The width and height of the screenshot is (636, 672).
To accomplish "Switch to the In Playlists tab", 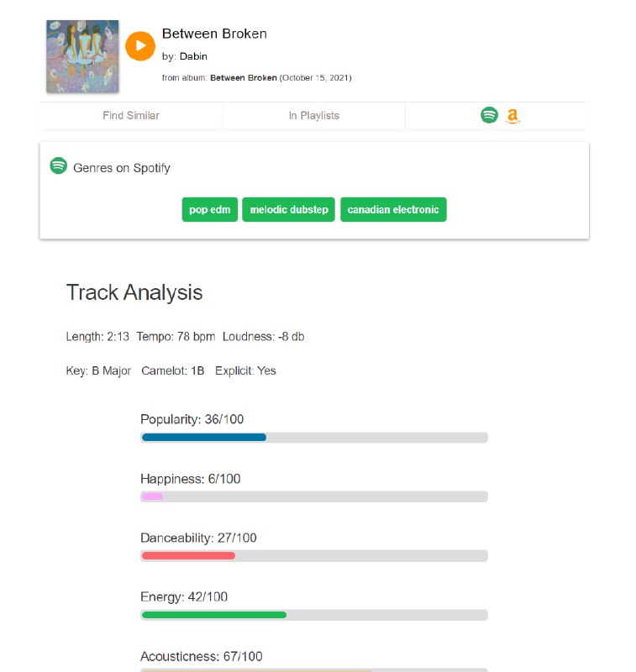I will point(314,116).
